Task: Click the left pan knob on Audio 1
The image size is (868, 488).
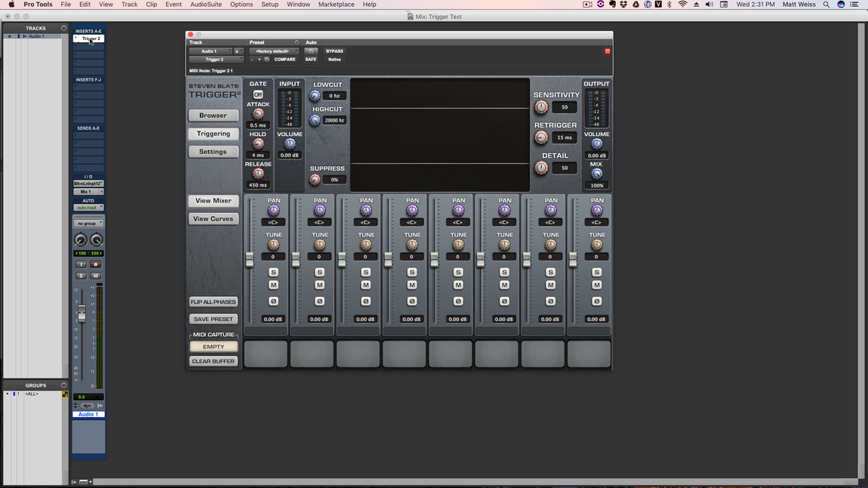Action: click(80, 240)
